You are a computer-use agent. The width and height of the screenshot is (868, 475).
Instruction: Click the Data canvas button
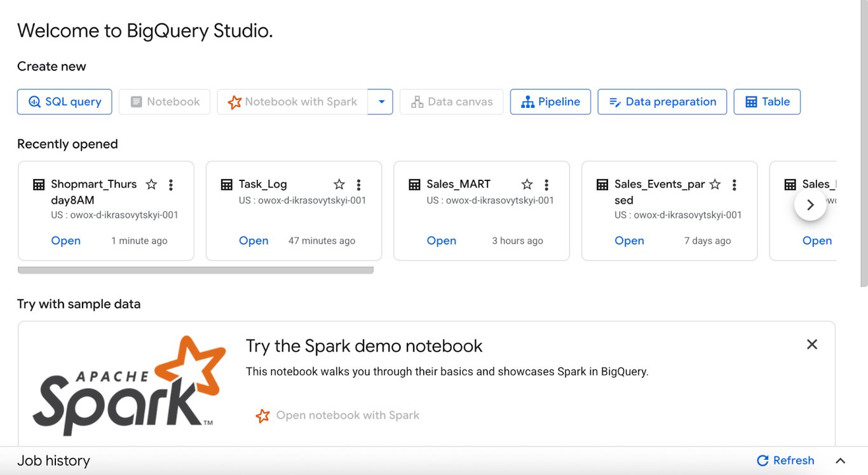[451, 102]
